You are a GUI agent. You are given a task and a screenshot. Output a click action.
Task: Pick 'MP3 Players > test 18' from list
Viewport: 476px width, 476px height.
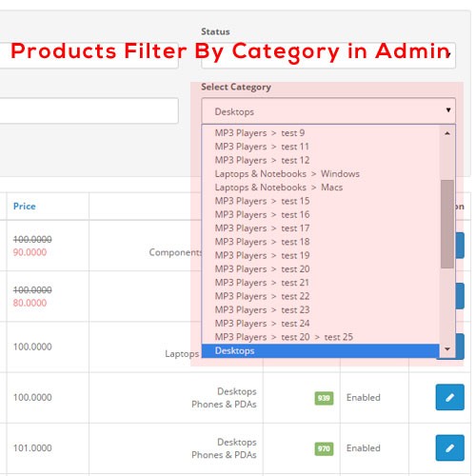coord(321,242)
